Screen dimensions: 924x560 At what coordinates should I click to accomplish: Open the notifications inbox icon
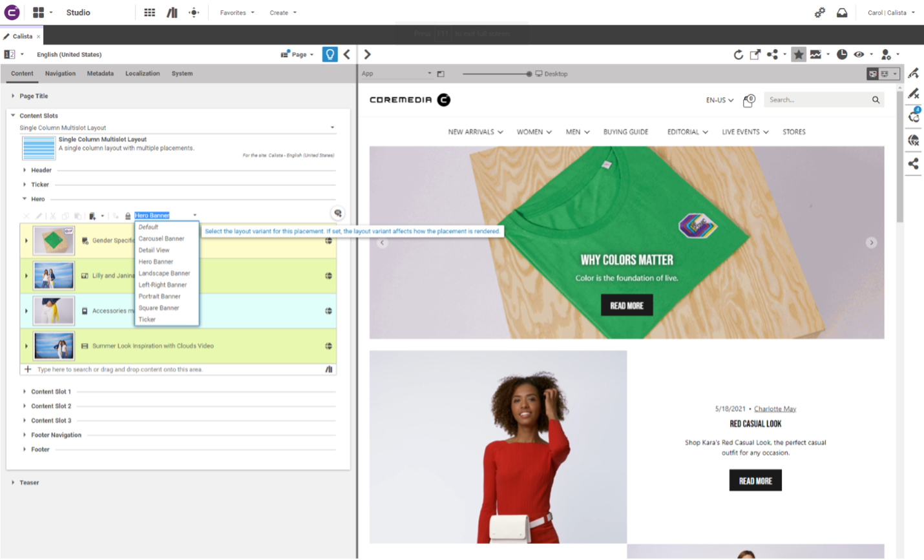pos(842,12)
